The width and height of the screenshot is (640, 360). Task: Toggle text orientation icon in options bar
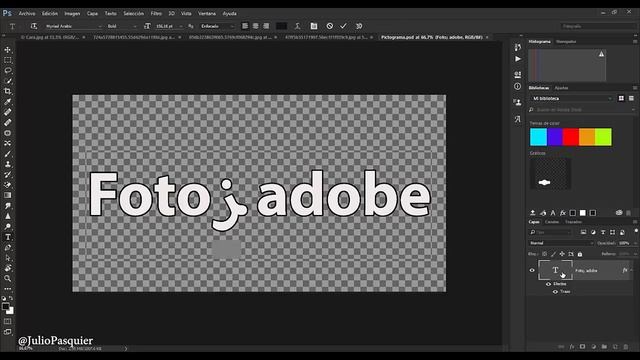tap(34, 26)
